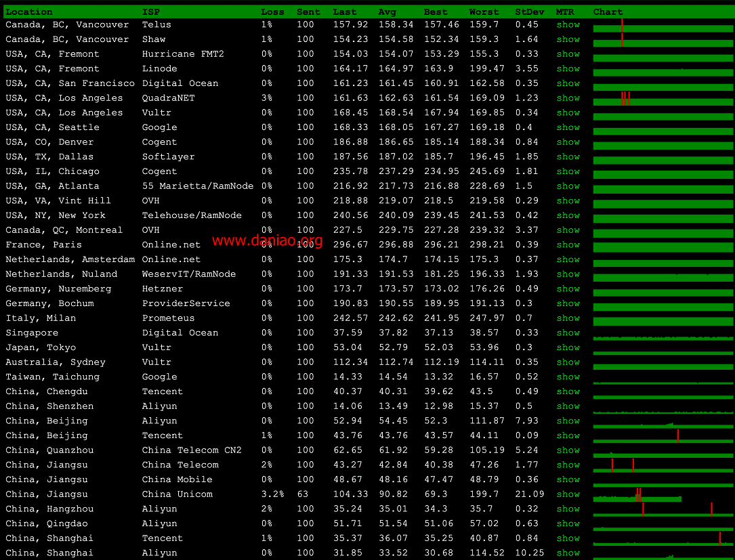Click the 3% loss for QuadraNET
The image size is (735, 560).
click(267, 98)
